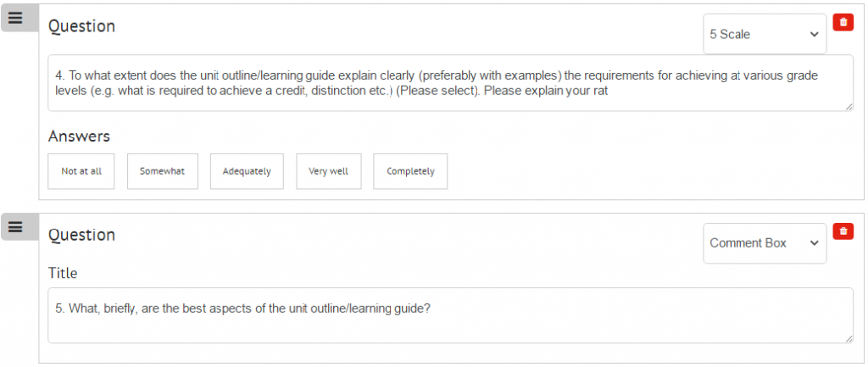The height and width of the screenshot is (367, 868).
Task: Open the 5 Scale question type dropdown
Action: point(765,34)
